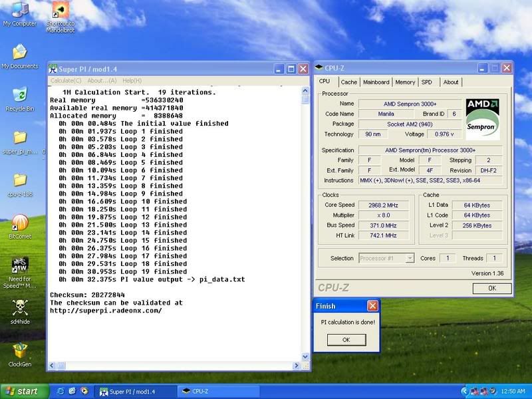The height and width of the screenshot is (399, 532).
Task: Click the Package value Socket AM2 (940)
Action: pos(410,124)
